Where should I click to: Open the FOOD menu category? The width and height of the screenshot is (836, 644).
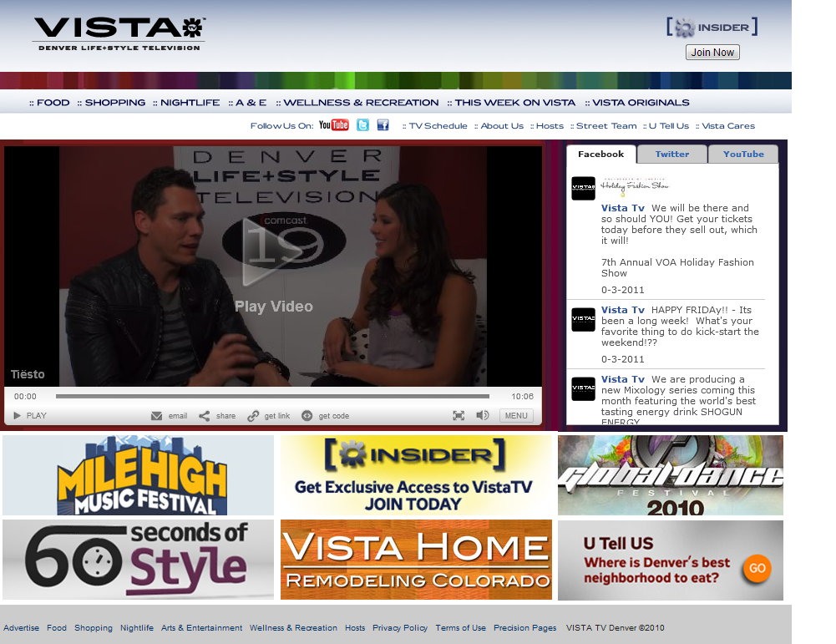[x=49, y=103]
